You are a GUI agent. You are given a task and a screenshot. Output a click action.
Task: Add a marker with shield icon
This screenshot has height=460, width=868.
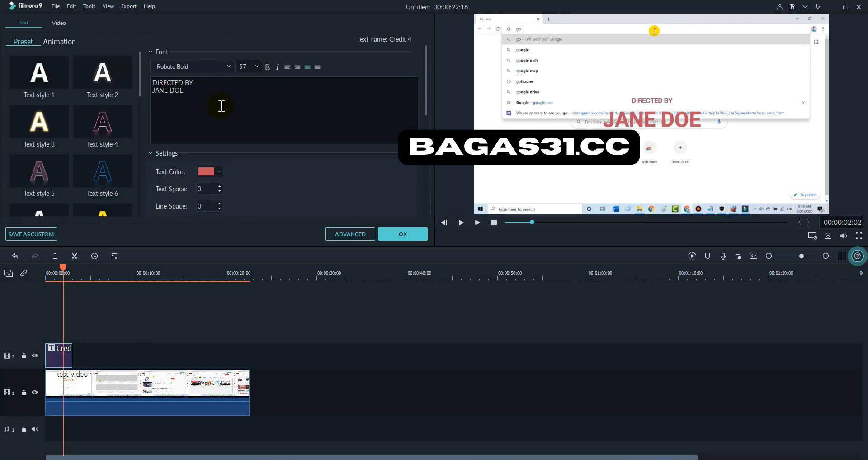point(708,256)
